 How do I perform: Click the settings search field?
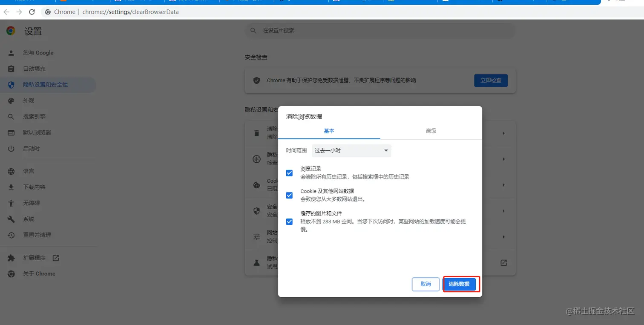(379, 30)
